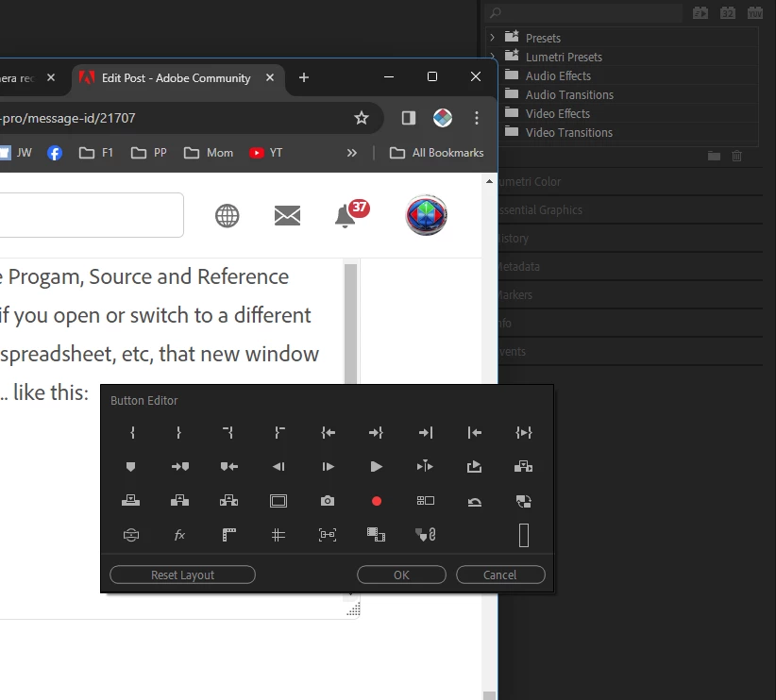Select the Audio Effects folder
Screen dimensions: 776x700
558,75
